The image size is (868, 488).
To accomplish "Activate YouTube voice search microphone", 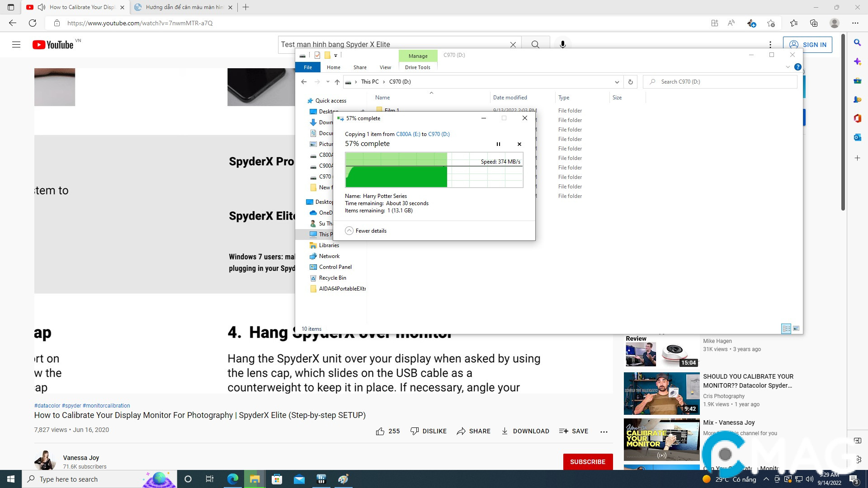I will click(562, 44).
